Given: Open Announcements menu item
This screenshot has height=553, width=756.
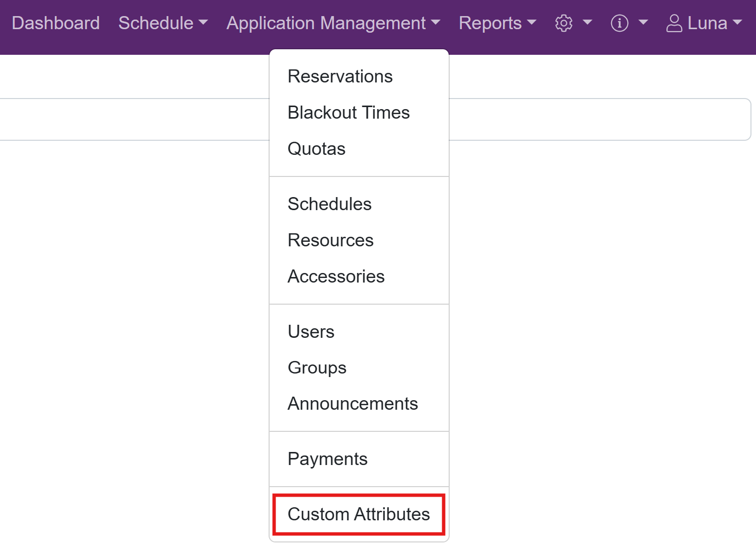Looking at the screenshot, I should pos(353,404).
